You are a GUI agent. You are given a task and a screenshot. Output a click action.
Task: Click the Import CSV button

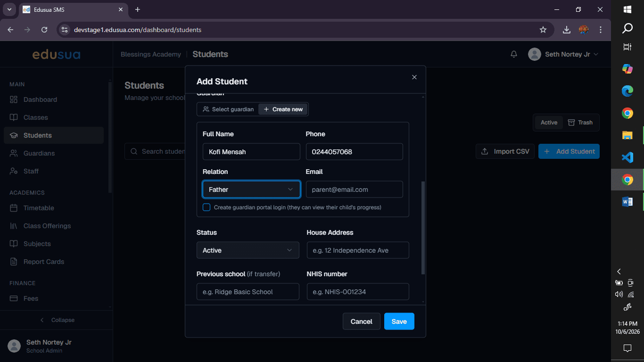(505, 151)
